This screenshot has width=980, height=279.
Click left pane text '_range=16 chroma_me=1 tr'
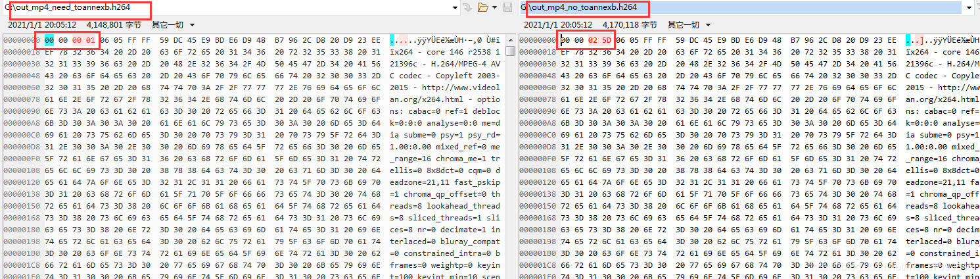tap(445, 159)
